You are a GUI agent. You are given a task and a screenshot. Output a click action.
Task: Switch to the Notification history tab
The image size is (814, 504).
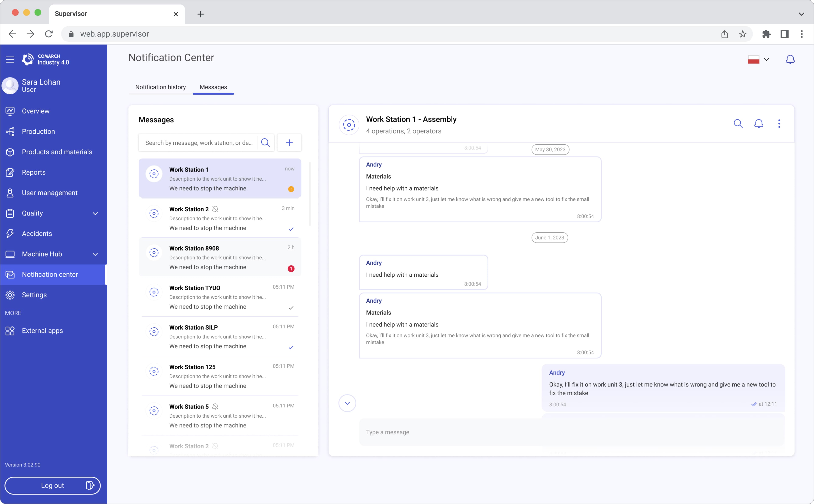(160, 87)
